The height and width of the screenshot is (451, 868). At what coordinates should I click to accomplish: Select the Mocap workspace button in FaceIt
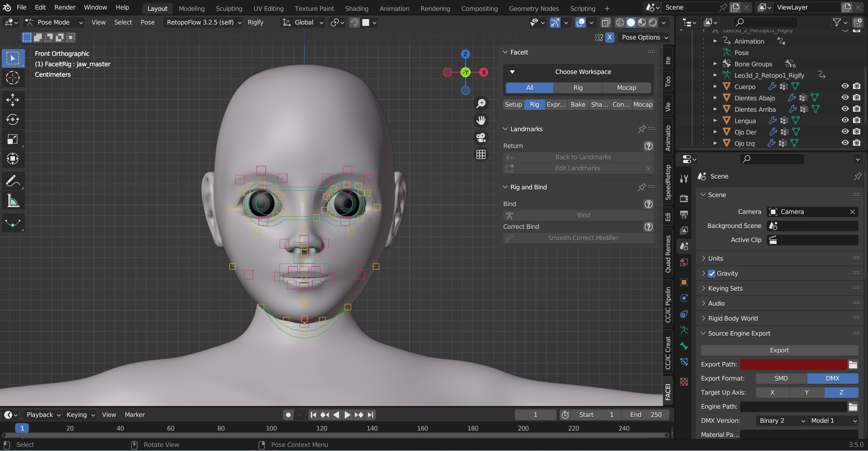point(626,88)
